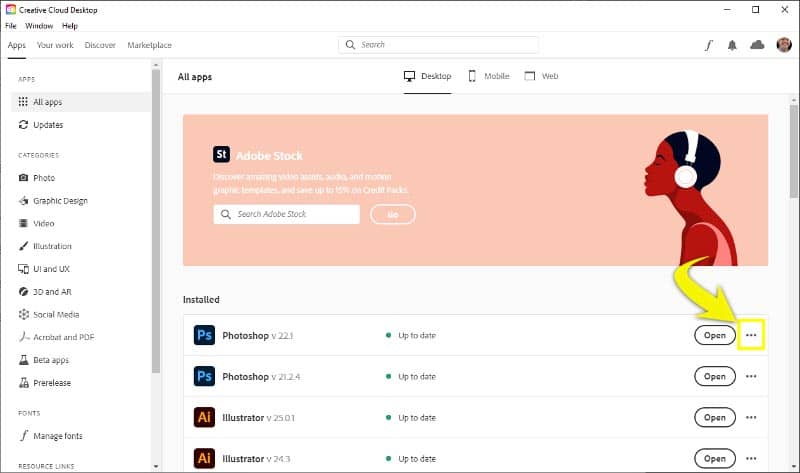Switch to the Desktop apps view

coord(428,77)
